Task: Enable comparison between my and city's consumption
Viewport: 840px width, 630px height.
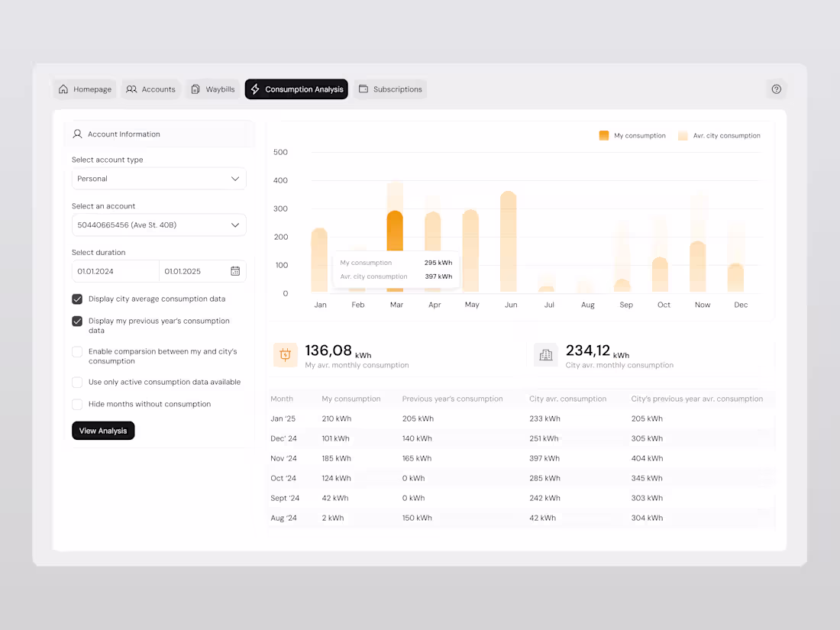Action: point(77,351)
